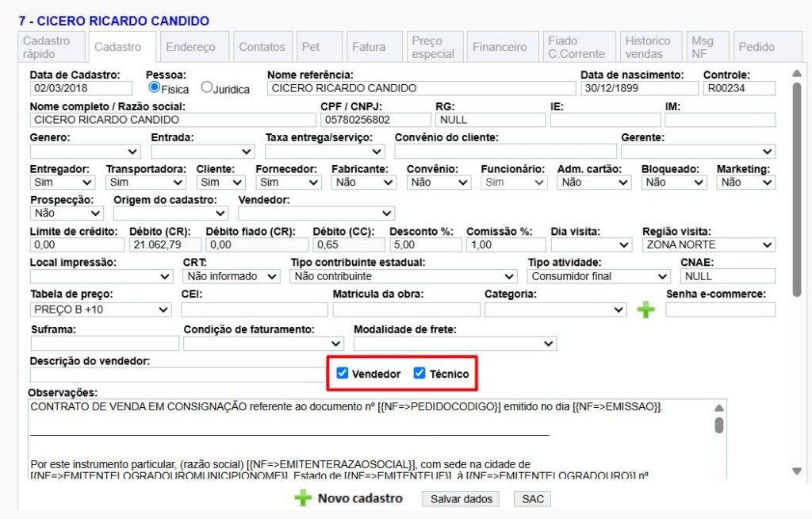Viewport: 812px width, 519px height.
Task: Click the CPF / CNPJ field
Action: coord(375,120)
